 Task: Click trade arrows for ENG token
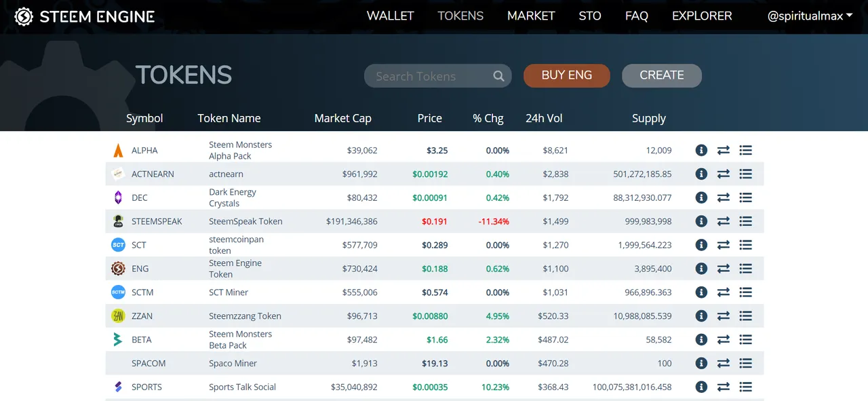point(724,269)
